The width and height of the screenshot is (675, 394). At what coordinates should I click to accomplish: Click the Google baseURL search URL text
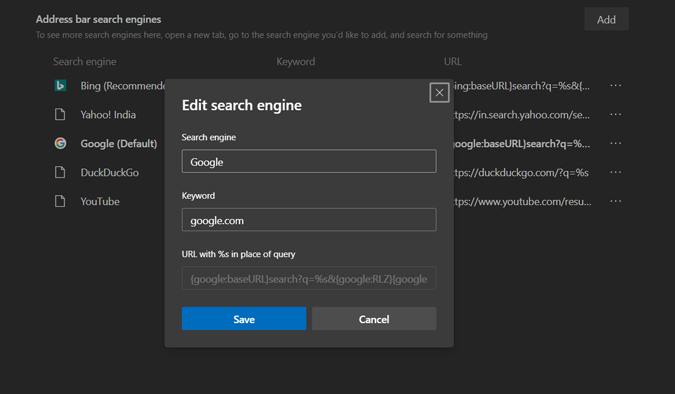(x=522, y=143)
